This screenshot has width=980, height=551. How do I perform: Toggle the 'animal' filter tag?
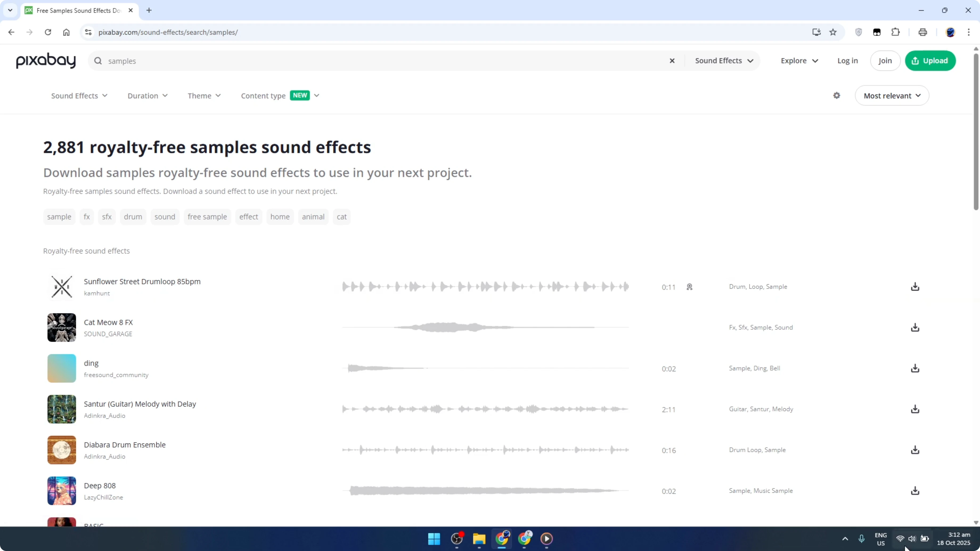coord(313,216)
